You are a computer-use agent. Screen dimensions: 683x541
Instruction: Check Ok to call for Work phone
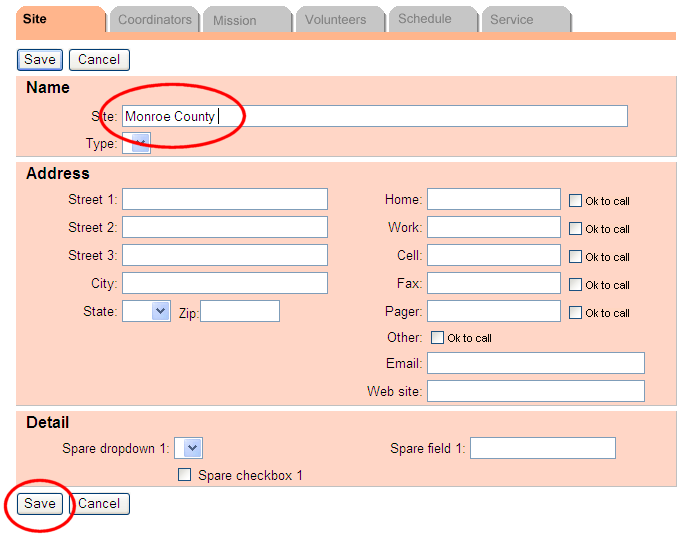(x=575, y=228)
